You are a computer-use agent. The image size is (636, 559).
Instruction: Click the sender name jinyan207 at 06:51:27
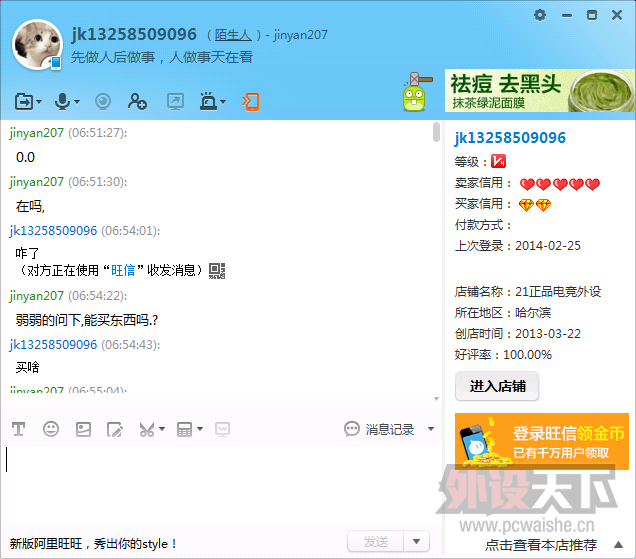pyautogui.click(x=37, y=133)
